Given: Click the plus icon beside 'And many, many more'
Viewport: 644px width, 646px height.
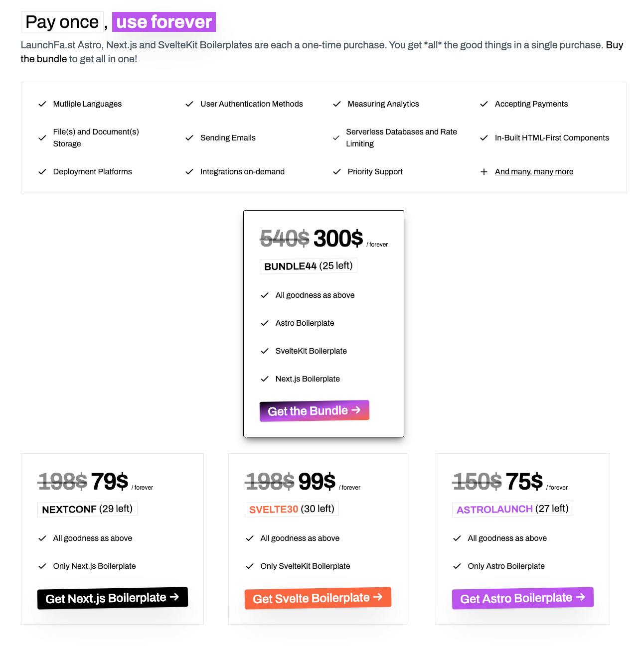Looking at the screenshot, I should click(483, 172).
